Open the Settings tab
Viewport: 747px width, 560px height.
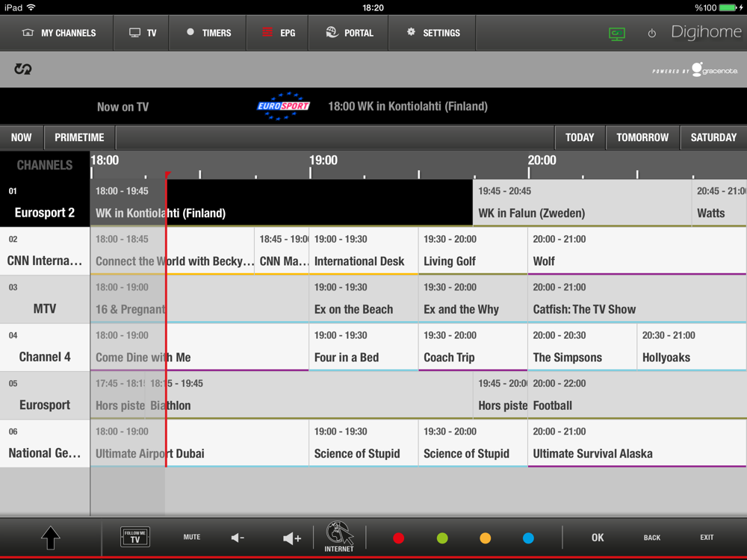pyautogui.click(x=432, y=33)
